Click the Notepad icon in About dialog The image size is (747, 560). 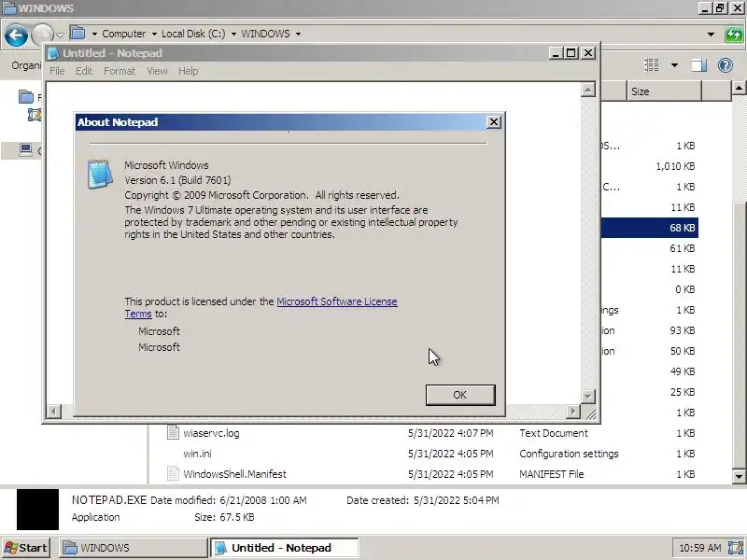point(100,175)
